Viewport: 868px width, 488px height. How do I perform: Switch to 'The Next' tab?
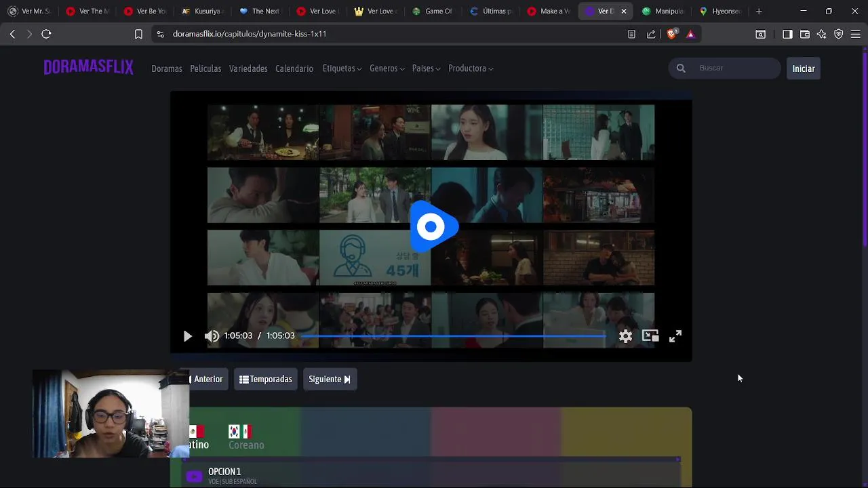point(259,11)
